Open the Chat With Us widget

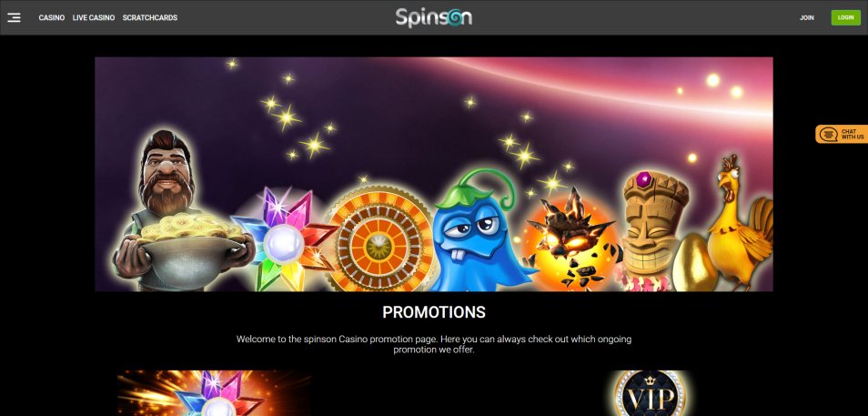coord(842,134)
